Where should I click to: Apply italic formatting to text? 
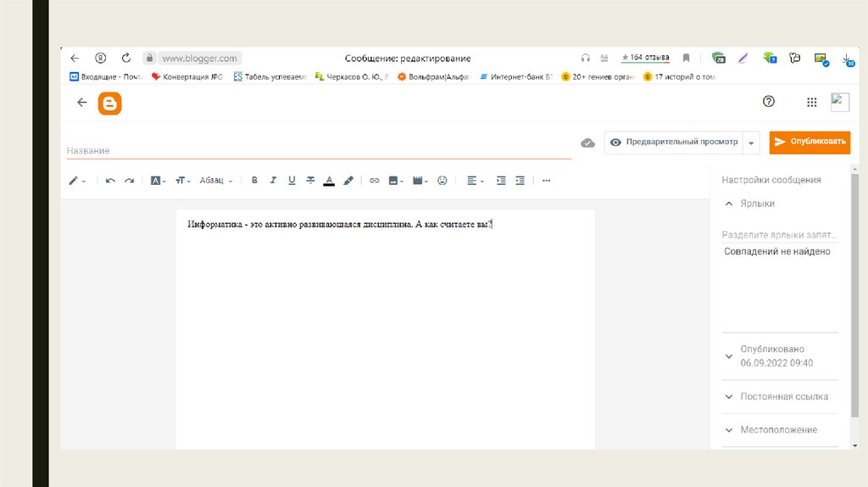(x=273, y=181)
